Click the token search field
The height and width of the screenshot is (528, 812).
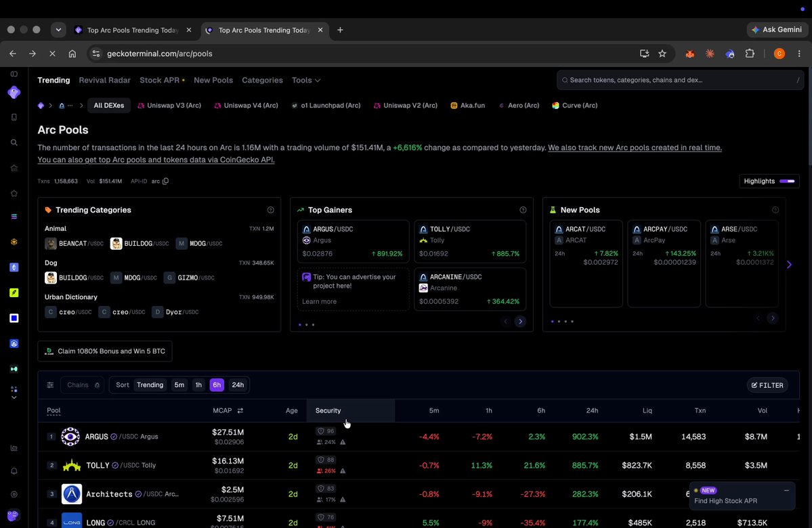[681, 81]
